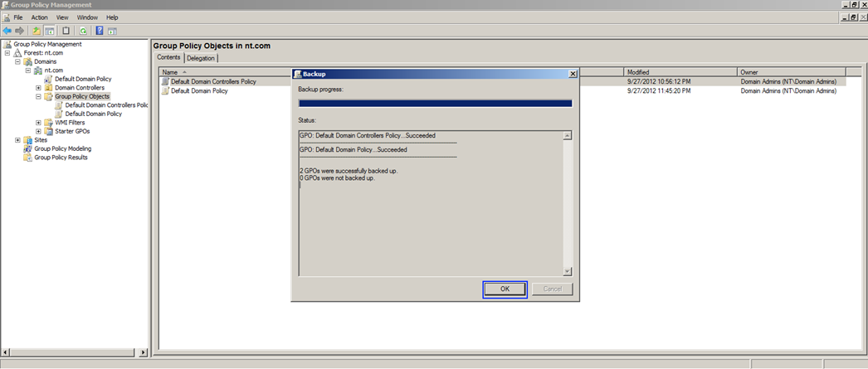Collapse the Group Policy Objects node
The width and height of the screenshot is (868, 369).
coord(38,96)
